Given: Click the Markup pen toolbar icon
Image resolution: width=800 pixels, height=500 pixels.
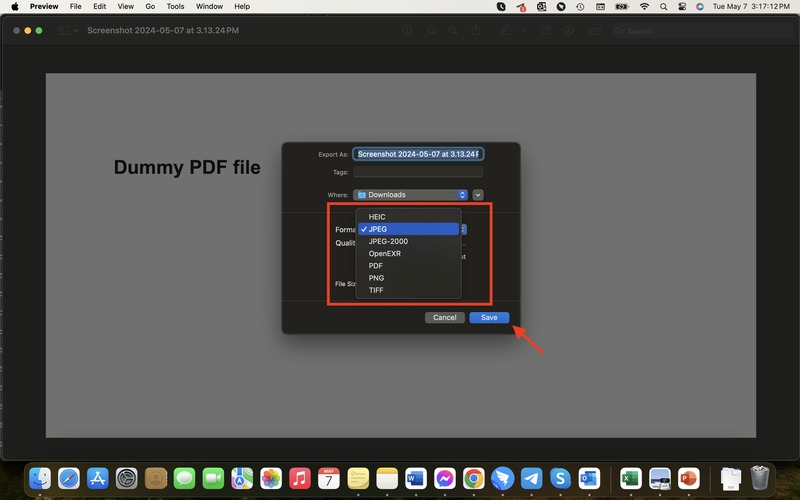Looking at the screenshot, I should point(505,31).
